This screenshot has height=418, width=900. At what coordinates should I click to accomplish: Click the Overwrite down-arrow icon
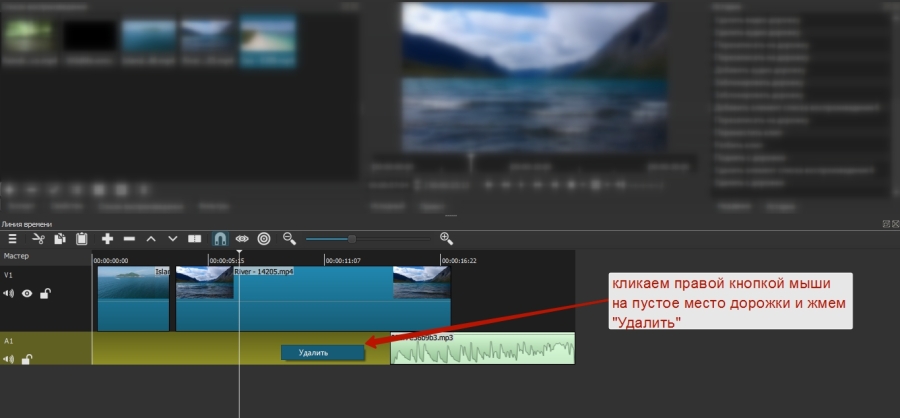172,239
